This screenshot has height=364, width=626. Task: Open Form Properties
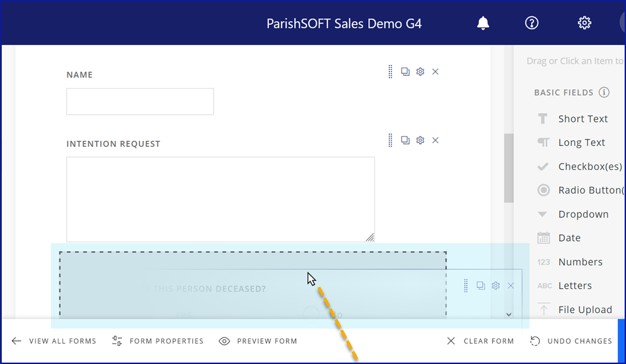point(158,341)
